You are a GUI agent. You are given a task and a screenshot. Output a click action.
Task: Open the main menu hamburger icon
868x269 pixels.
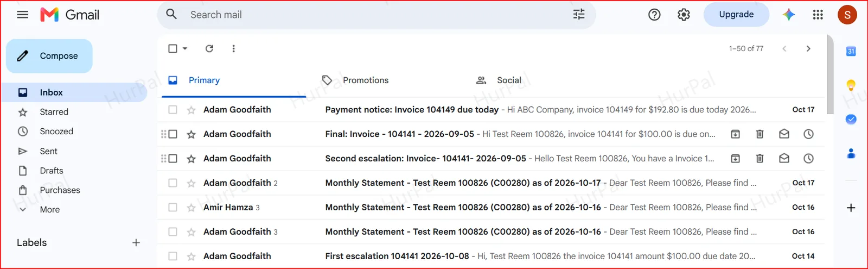tap(23, 15)
